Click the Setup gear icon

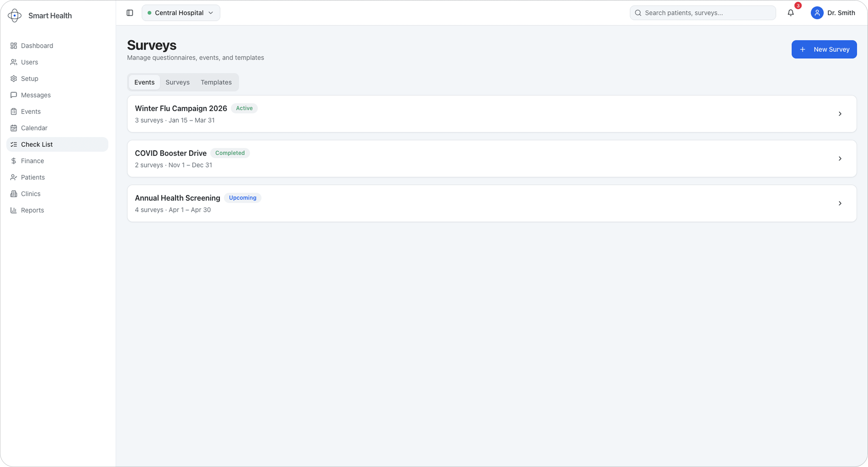click(x=13, y=78)
